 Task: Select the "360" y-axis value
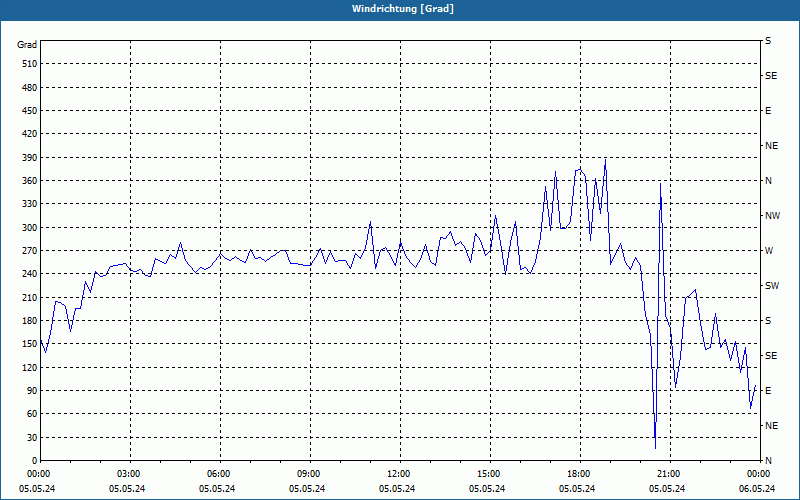[x=30, y=181]
